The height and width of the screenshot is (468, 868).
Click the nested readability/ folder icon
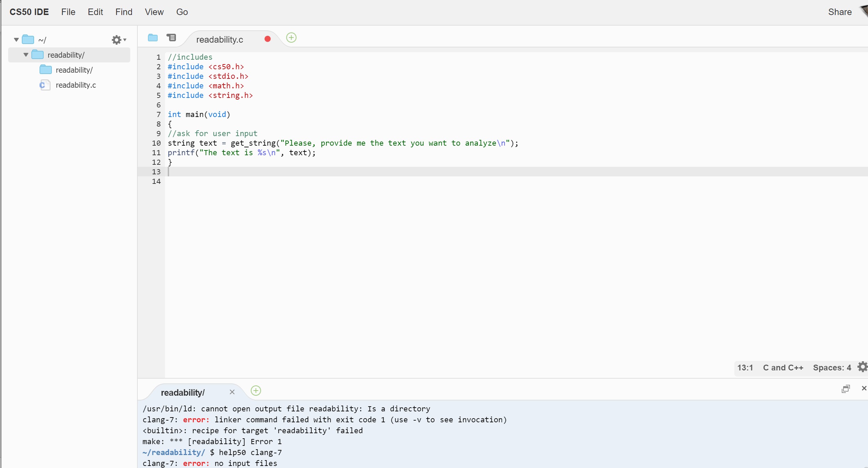(46, 70)
